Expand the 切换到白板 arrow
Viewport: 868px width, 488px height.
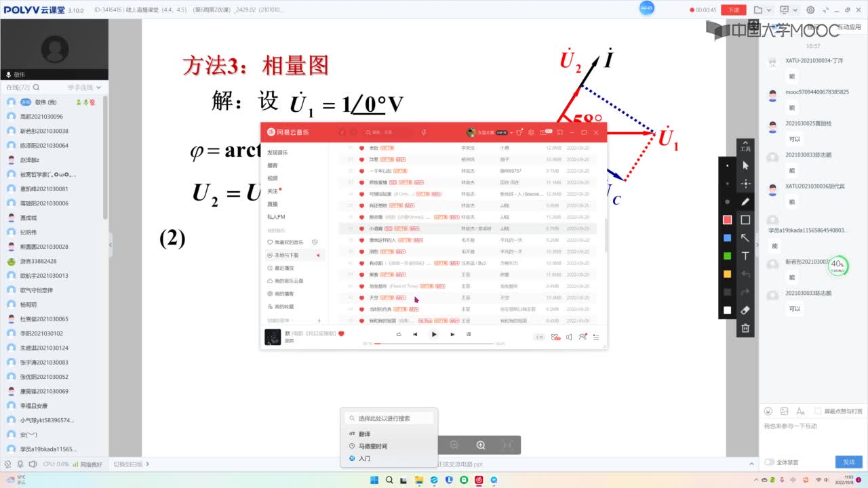click(x=147, y=464)
